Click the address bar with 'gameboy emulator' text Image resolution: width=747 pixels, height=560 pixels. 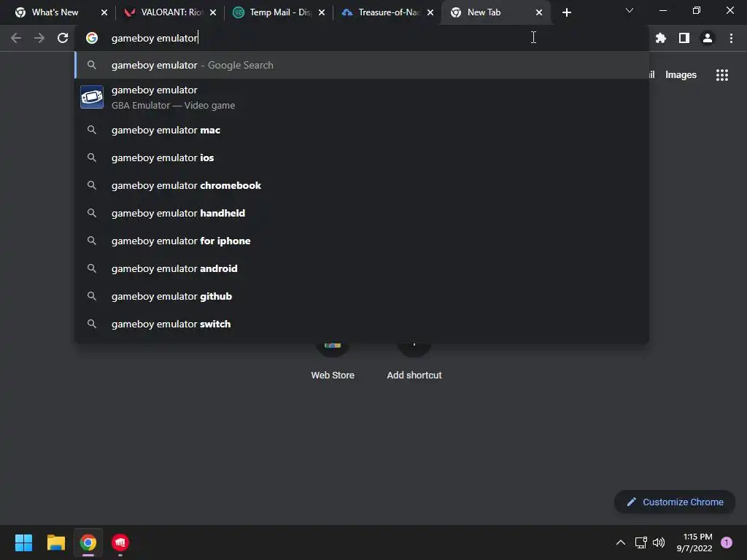[x=362, y=38]
